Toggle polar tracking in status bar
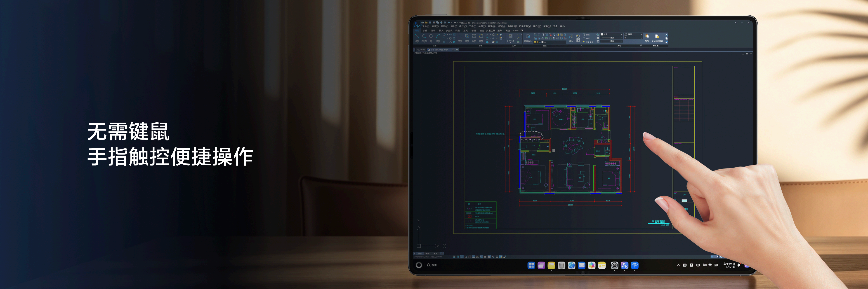868x289 pixels. click(466, 257)
